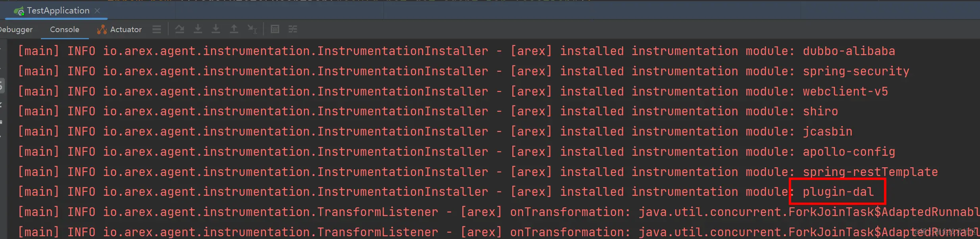Click the highlighted plugin-dal module text

click(x=837, y=191)
